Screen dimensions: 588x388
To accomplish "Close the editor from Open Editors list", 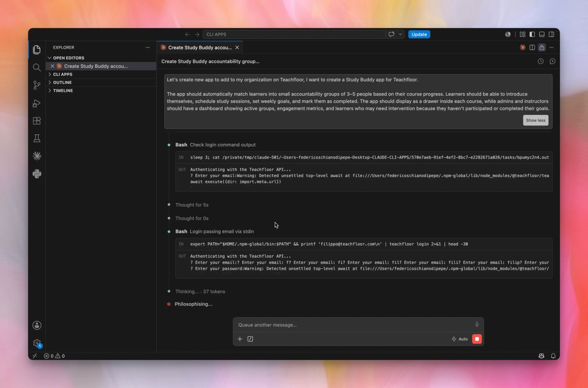I will point(52,66).
